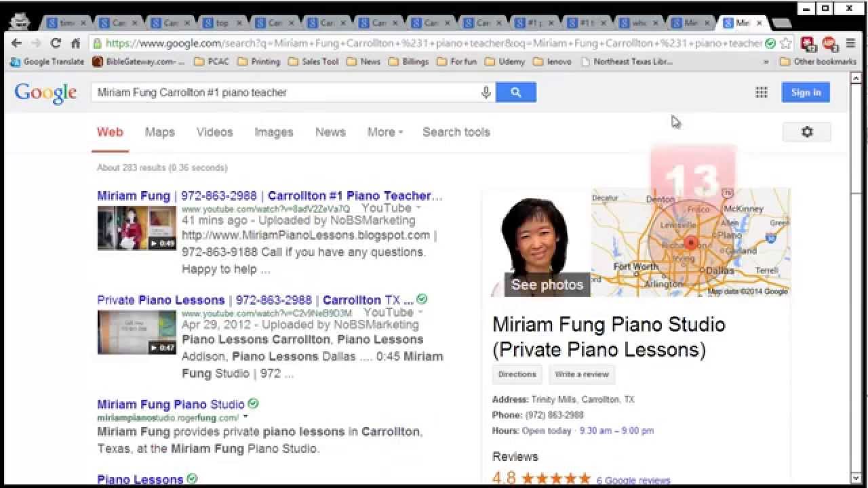Image resolution: width=868 pixels, height=488 pixels.
Task: Close the active browser tab
Action: tap(759, 23)
